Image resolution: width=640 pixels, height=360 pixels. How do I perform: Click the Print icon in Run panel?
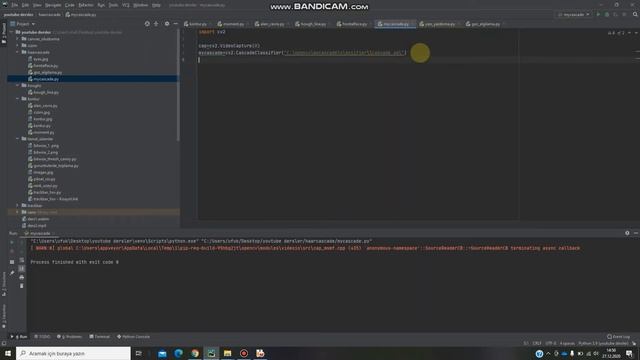point(22,278)
